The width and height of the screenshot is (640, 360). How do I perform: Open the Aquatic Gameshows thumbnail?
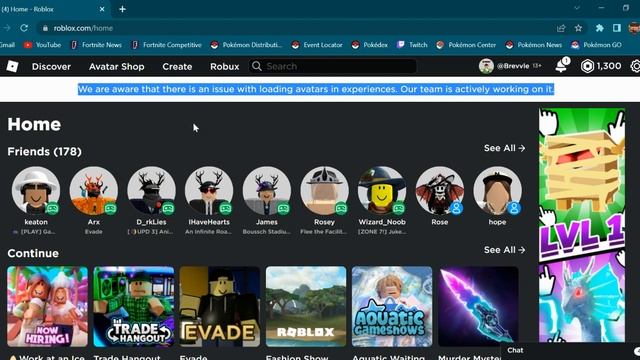(x=392, y=307)
